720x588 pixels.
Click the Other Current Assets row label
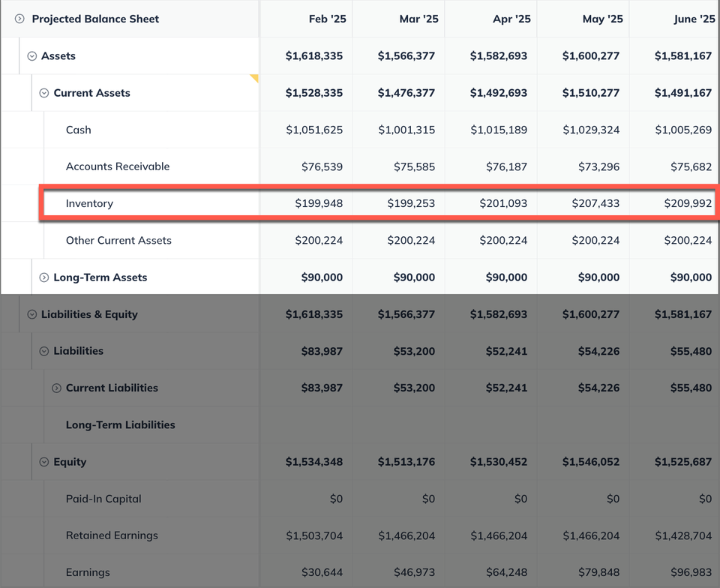click(x=118, y=240)
